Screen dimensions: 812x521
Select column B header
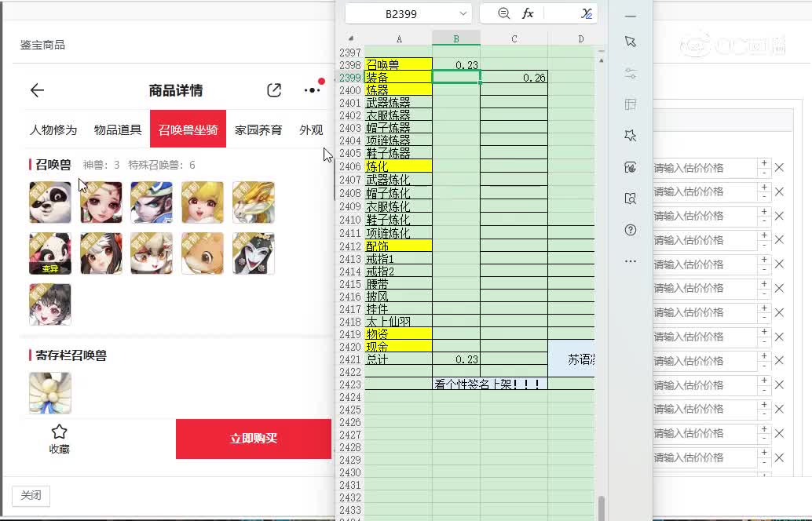(456, 38)
